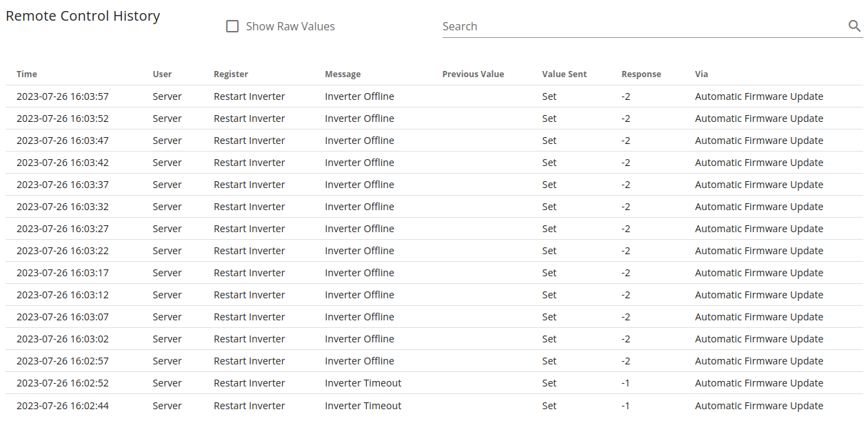Select the row timestamped 2023-07-26 16:02:44
The width and height of the screenshot is (868, 423).
point(434,406)
